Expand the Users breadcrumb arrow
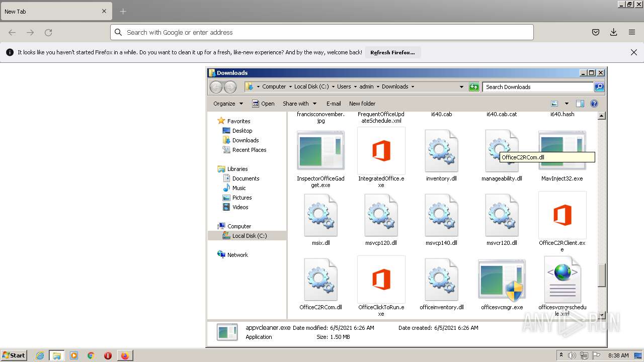 point(355,87)
